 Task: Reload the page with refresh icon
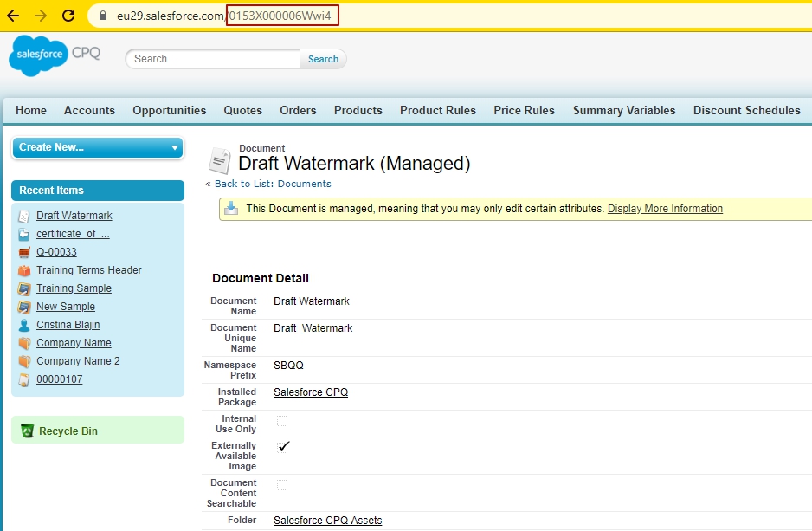68,16
